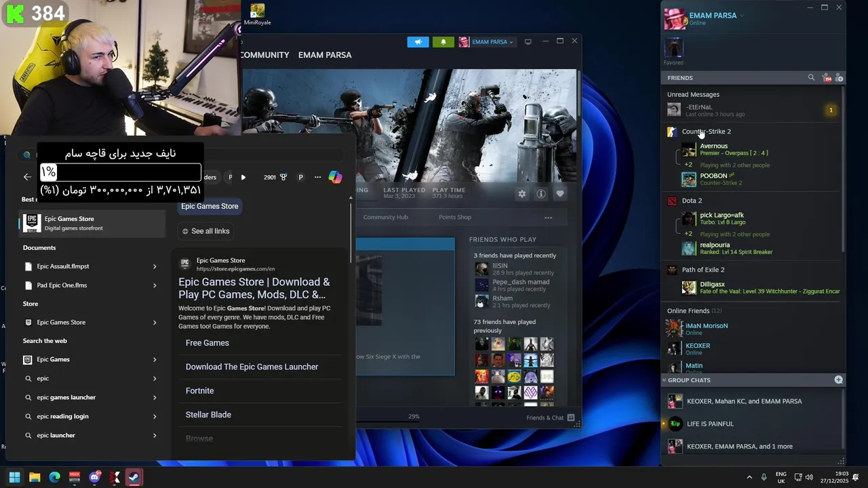The image size is (868, 488).
Task: Open Stellar Blade link
Action: pyautogui.click(x=208, y=415)
